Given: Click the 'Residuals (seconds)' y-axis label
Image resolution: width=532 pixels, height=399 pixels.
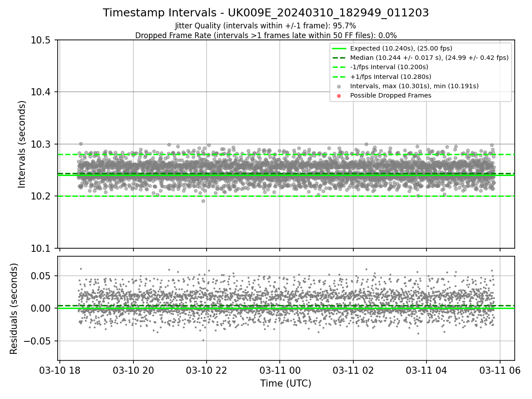Looking at the screenshot, I should [14, 309].
